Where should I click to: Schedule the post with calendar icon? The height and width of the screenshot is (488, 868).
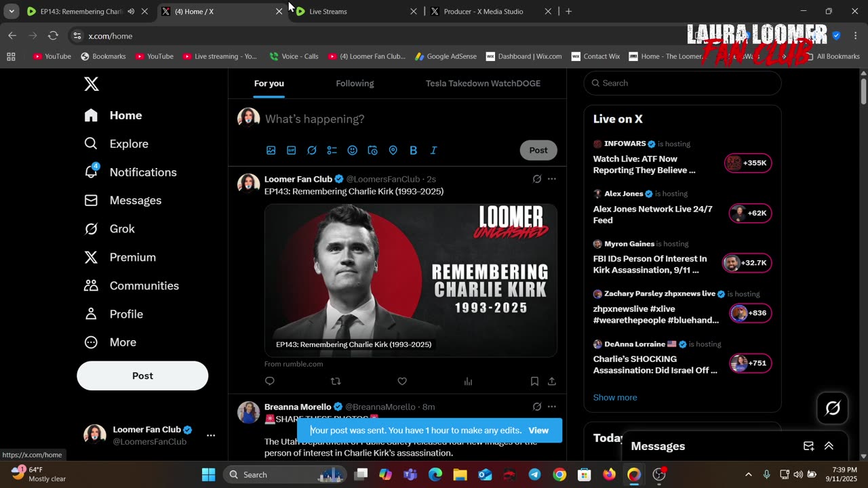tap(373, 150)
